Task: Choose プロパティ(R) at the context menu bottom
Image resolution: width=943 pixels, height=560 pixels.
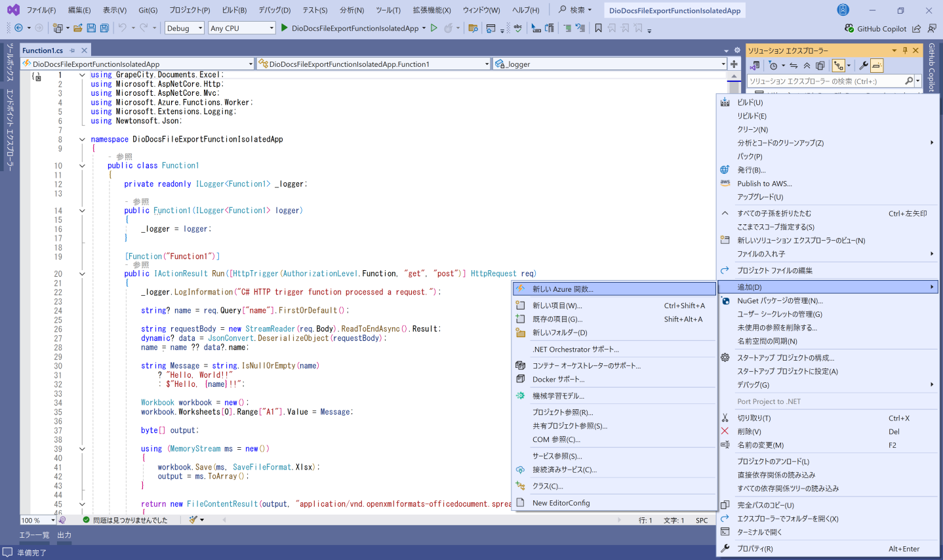Action: pos(828,549)
